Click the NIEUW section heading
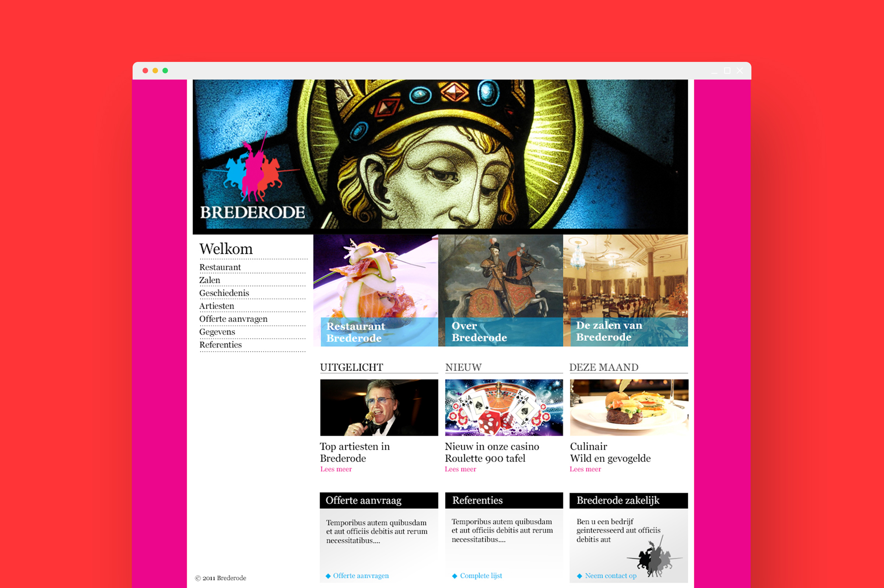 (x=463, y=368)
